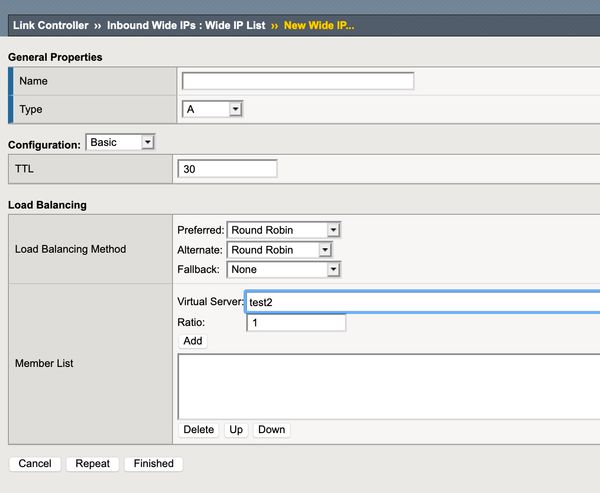Image resolution: width=600 pixels, height=493 pixels.
Task: Click inside the empty Member List box
Action: click(388, 386)
